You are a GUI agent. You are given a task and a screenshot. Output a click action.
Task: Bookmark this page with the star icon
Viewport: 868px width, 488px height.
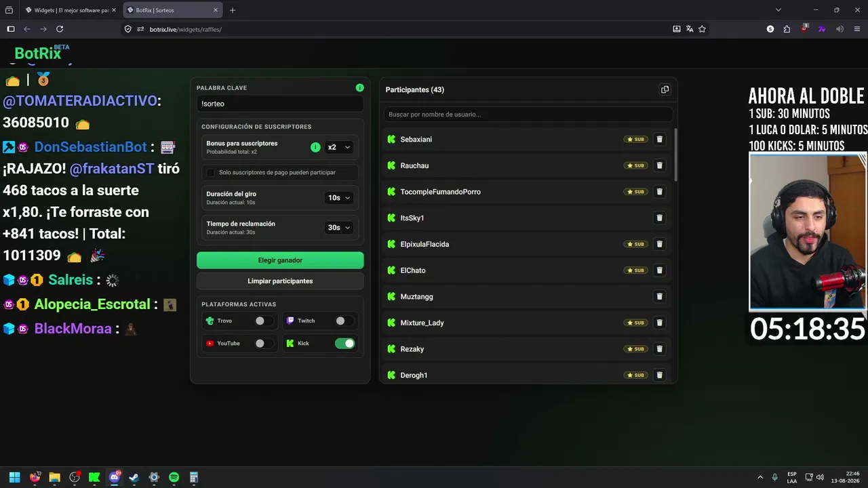click(702, 29)
